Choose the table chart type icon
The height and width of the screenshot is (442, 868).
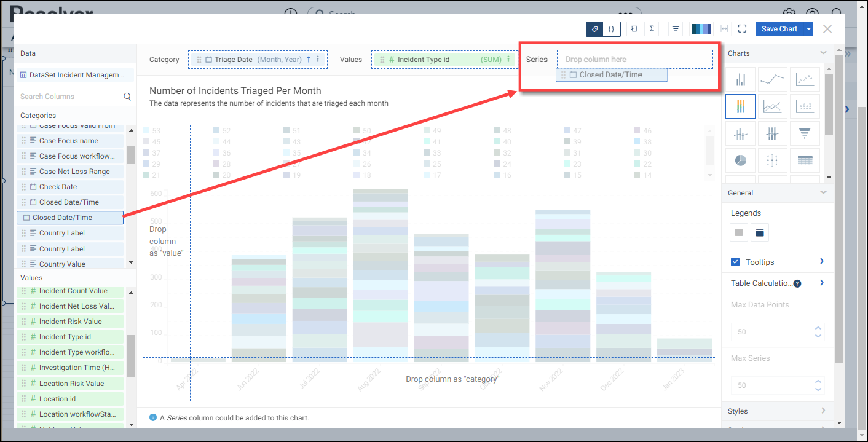804,160
